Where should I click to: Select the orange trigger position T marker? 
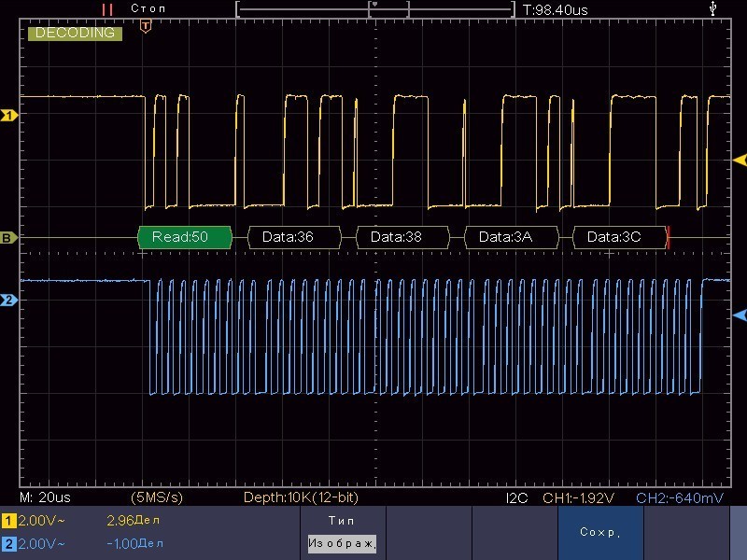tap(145, 27)
